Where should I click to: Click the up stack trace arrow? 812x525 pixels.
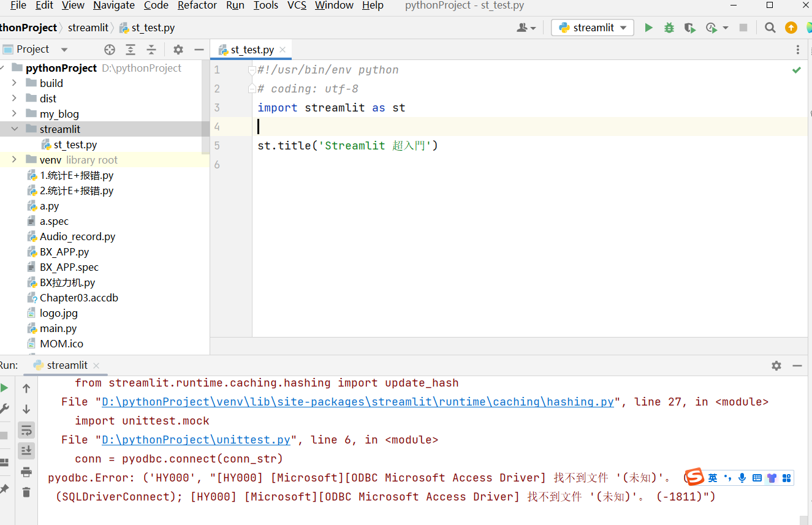point(26,388)
